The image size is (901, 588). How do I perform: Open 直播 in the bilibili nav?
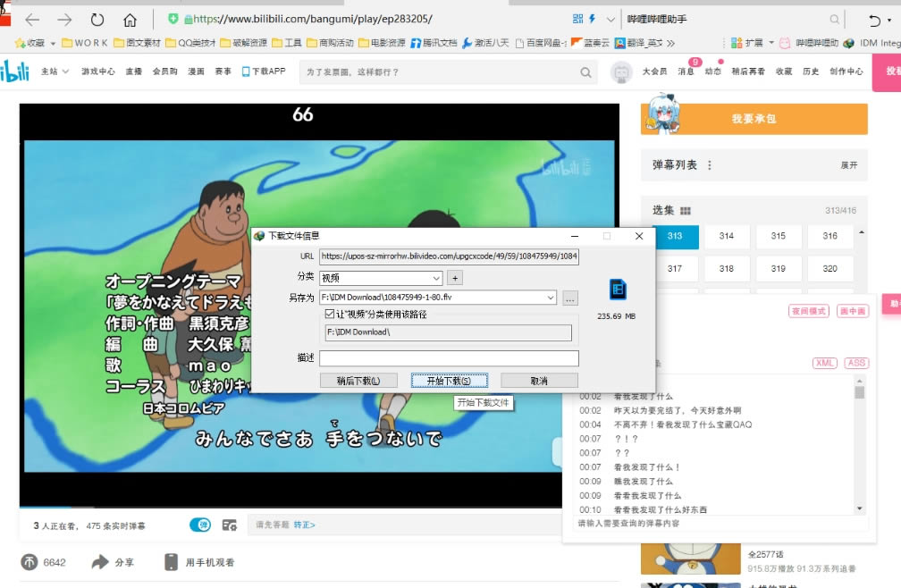point(134,71)
